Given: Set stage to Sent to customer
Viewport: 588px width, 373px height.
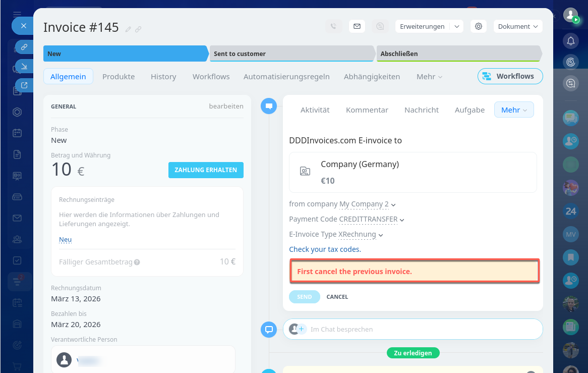Looking at the screenshot, I should tap(291, 54).
